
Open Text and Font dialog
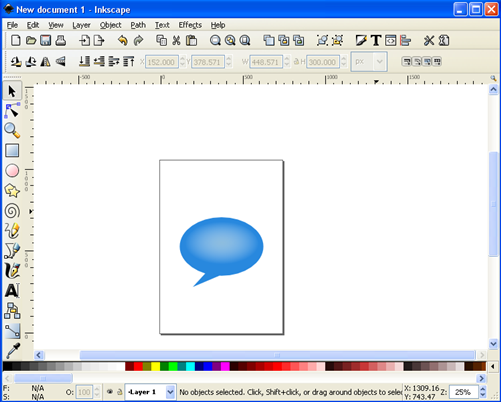click(376, 41)
